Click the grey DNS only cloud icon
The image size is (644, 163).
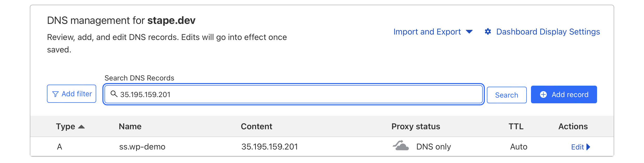[x=401, y=146]
